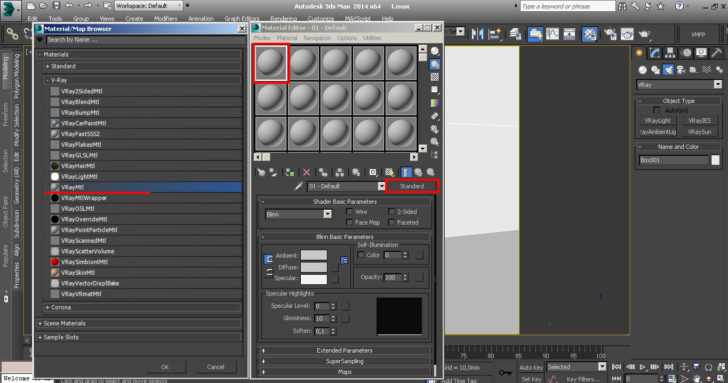Open the Utilities hammer tab in command panel

pyautogui.click(x=716, y=53)
